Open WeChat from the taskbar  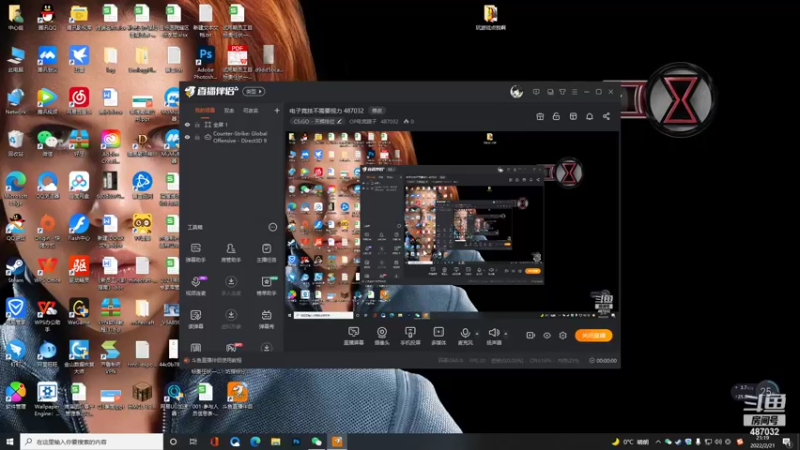click(316, 441)
